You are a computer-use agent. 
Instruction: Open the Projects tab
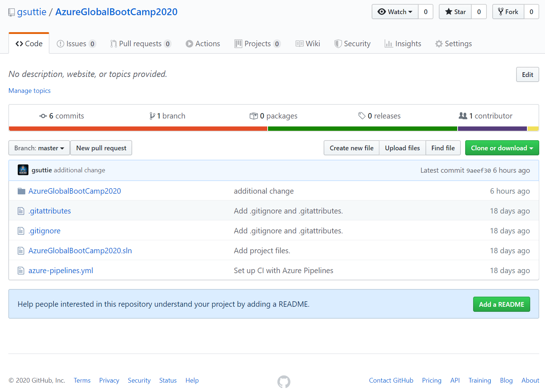tap(258, 44)
